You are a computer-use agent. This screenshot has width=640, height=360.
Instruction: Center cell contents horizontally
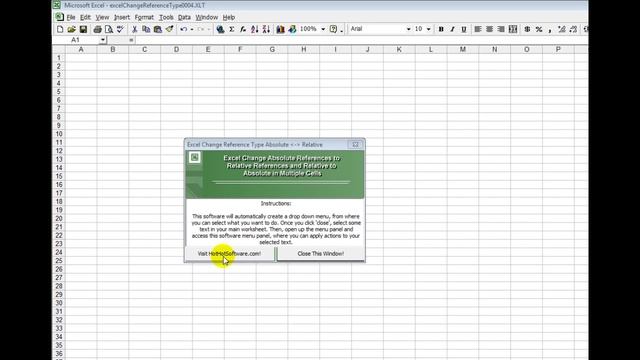[489, 29]
